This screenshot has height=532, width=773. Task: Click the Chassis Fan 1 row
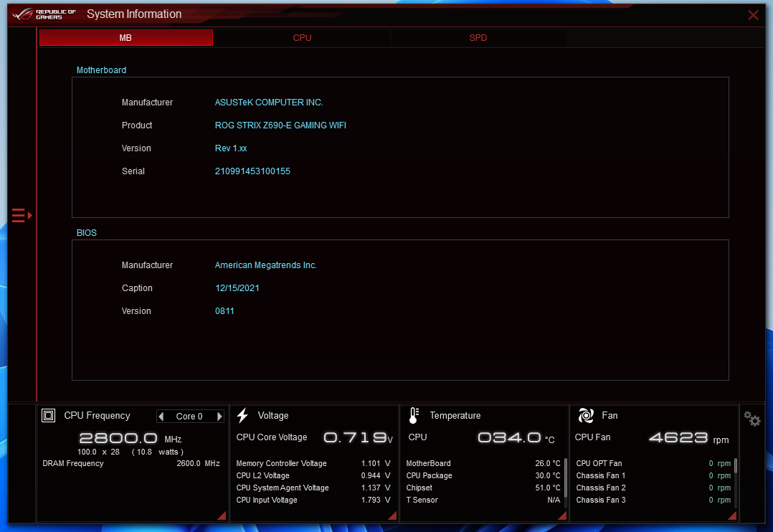pyautogui.click(x=653, y=476)
